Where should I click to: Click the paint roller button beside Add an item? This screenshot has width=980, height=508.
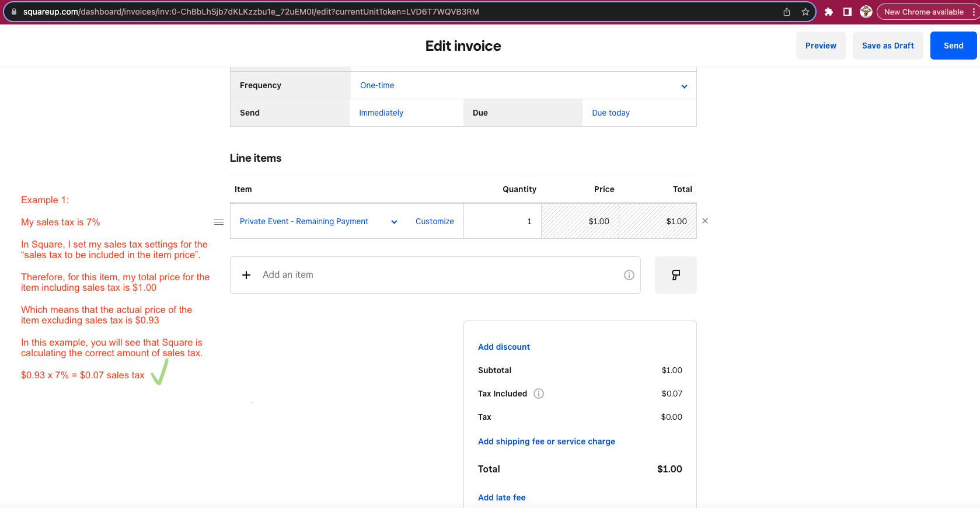click(676, 275)
